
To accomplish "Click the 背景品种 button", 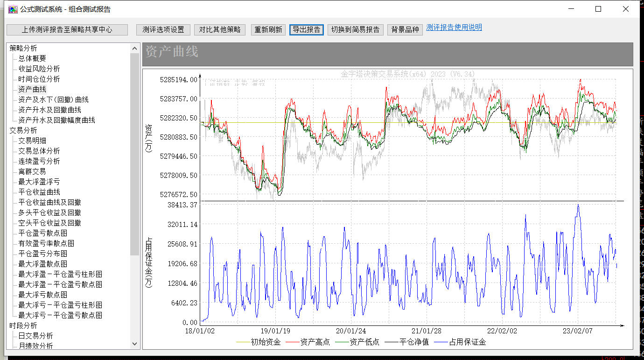I will pyautogui.click(x=405, y=29).
